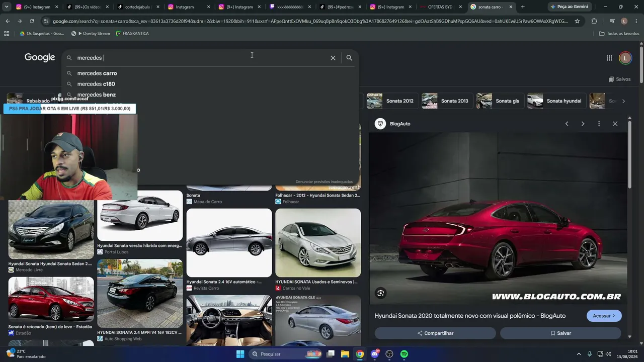
Task: Close the sonata carro tab
Action: point(511,7)
